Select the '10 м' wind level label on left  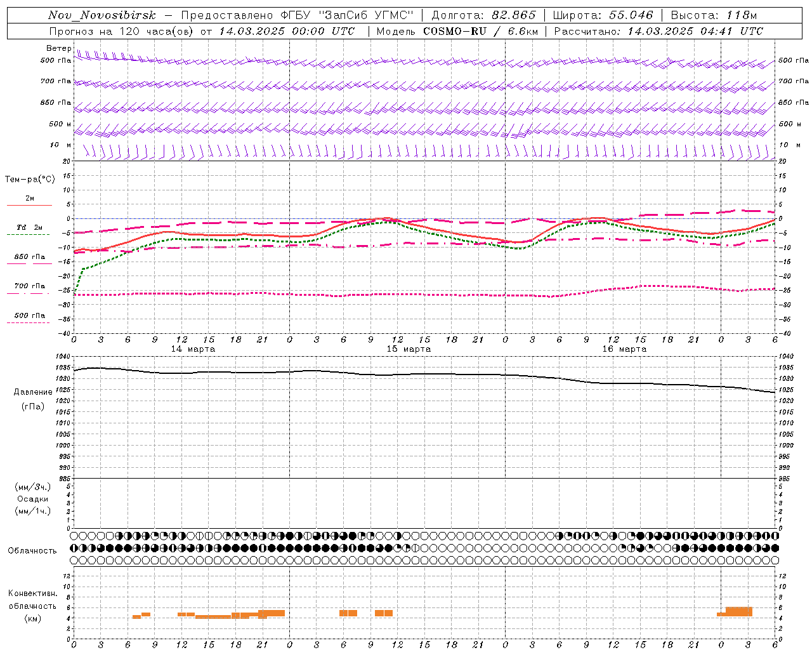[x=60, y=145]
